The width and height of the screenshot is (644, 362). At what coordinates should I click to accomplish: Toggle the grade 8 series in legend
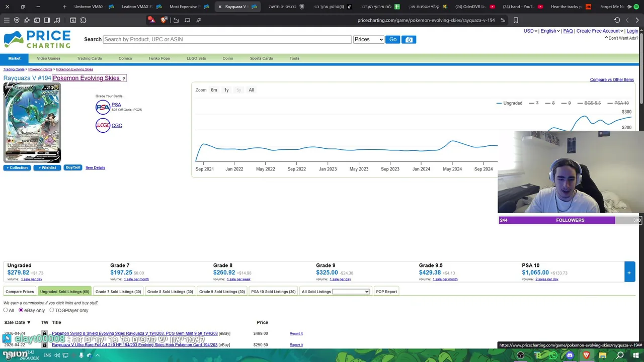tap(550, 103)
